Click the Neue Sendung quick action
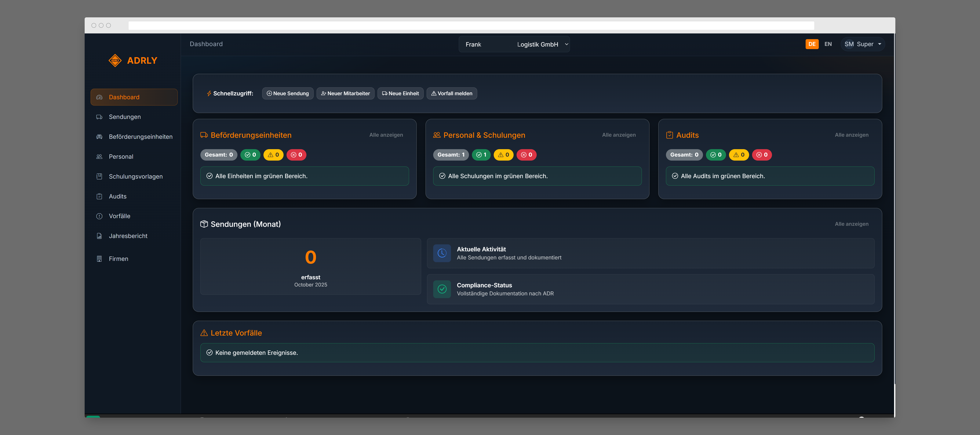Screen dimensions: 980x435 (x=288, y=93)
